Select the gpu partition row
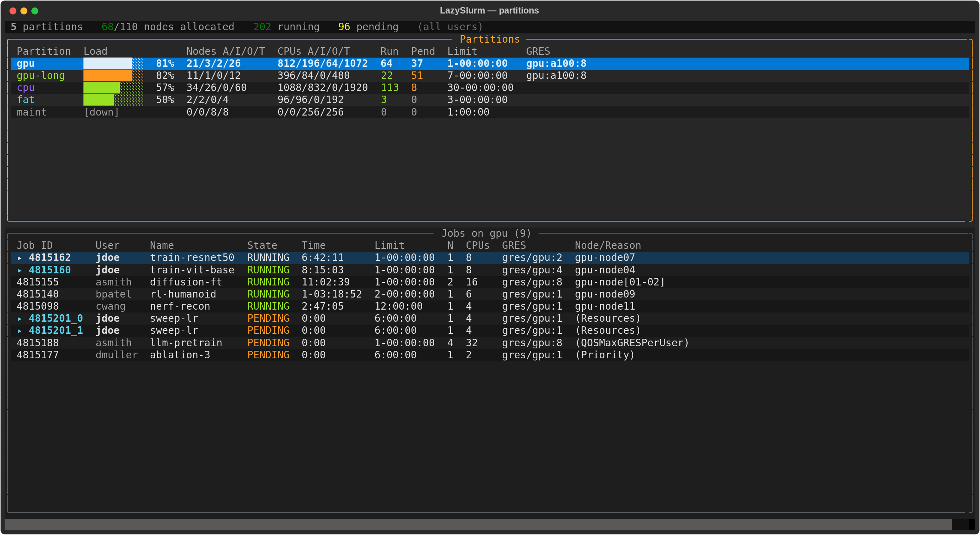 point(490,64)
